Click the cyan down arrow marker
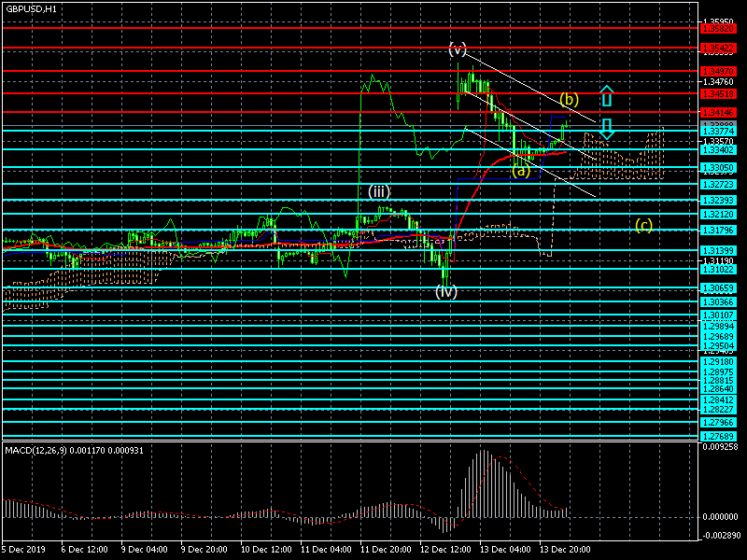Viewport: 747px width, 560px height. coord(606,128)
